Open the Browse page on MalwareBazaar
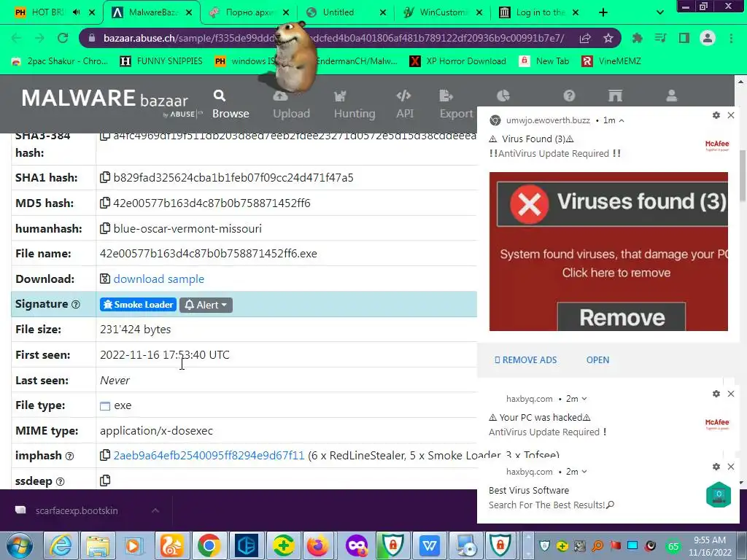The width and height of the screenshot is (747, 560). coord(231,104)
